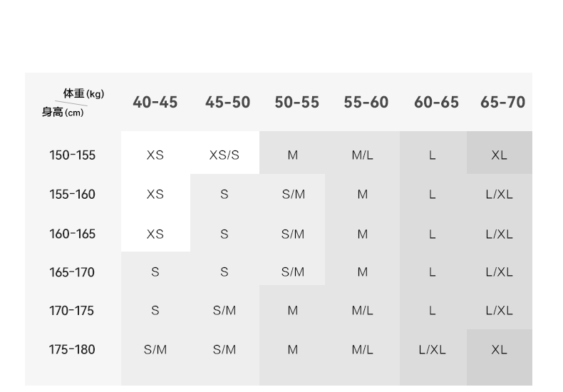This screenshot has height=392, width=563.
Task: Click the 体重(kg) header label
Action: 83,93
